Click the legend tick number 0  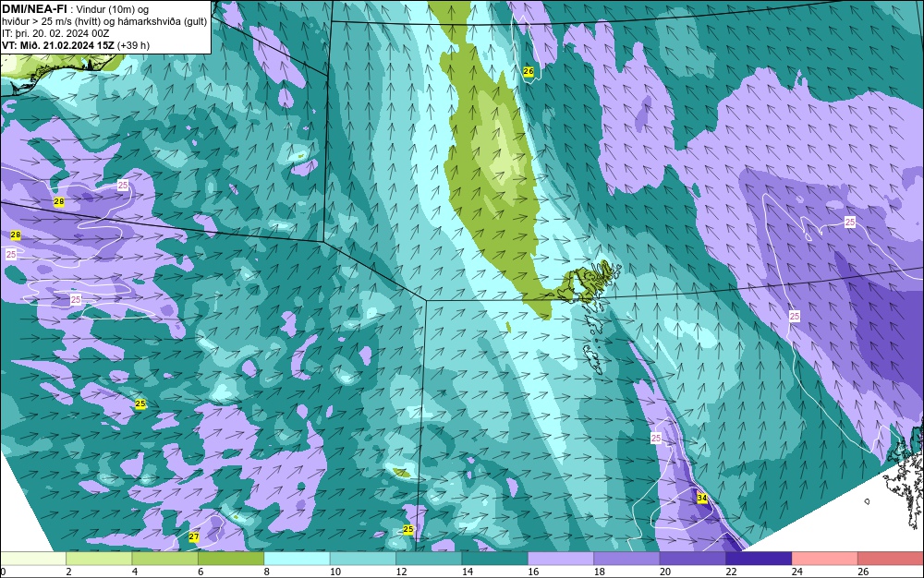(3, 572)
